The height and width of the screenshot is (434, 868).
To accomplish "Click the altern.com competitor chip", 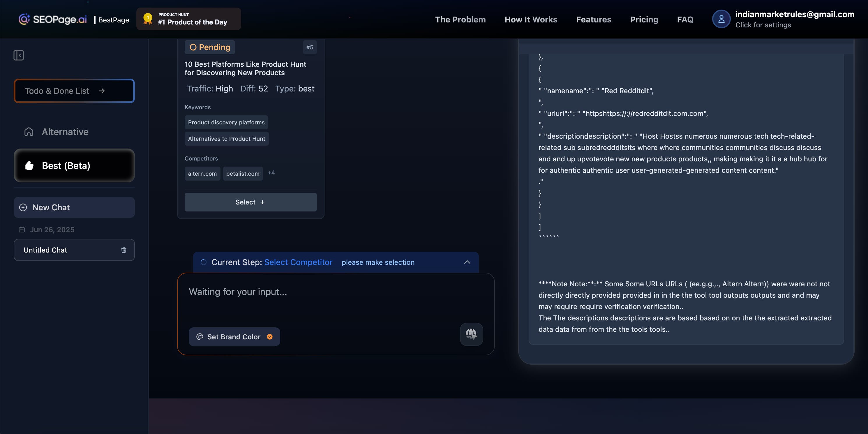I will click(x=202, y=174).
